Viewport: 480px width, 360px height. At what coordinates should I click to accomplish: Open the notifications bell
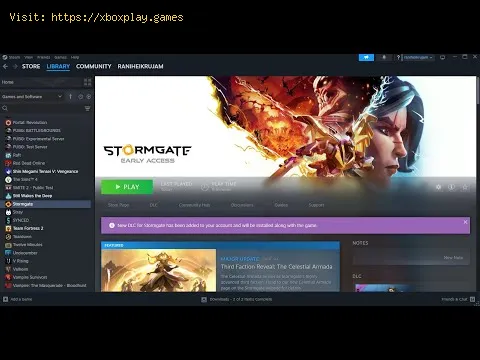point(384,57)
